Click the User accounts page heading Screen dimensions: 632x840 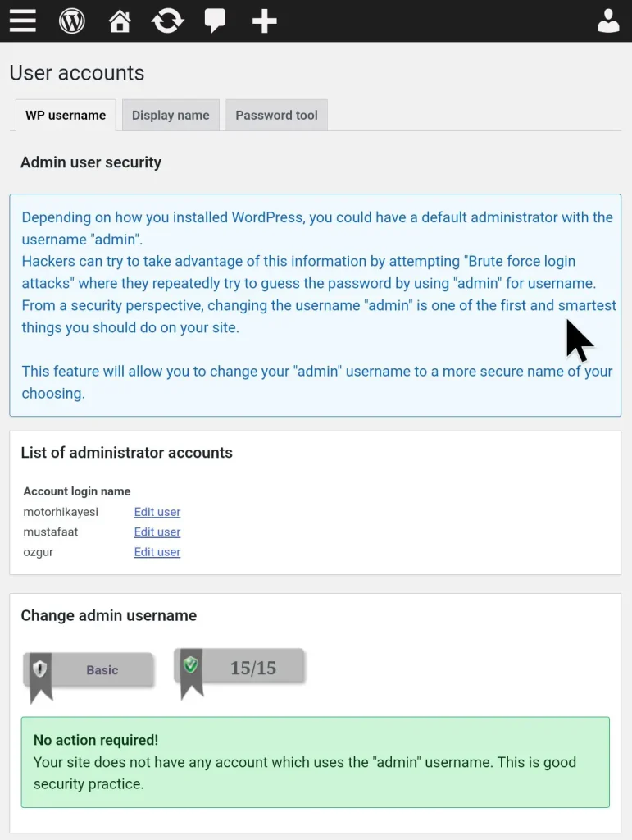tap(77, 73)
